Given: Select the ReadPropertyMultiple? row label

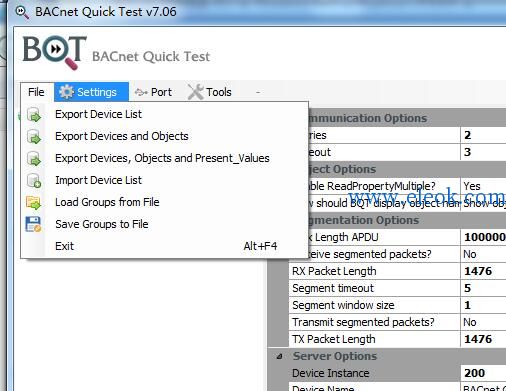Looking at the screenshot, I should coord(372,186).
